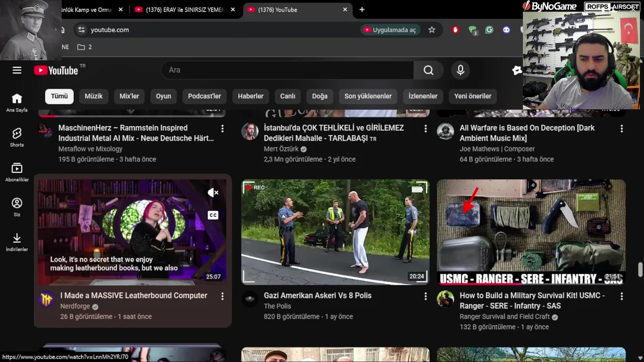Select the İzlenenler filter chip
Viewport: 644px width, 362px height.
pyautogui.click(x=423, y=96)
